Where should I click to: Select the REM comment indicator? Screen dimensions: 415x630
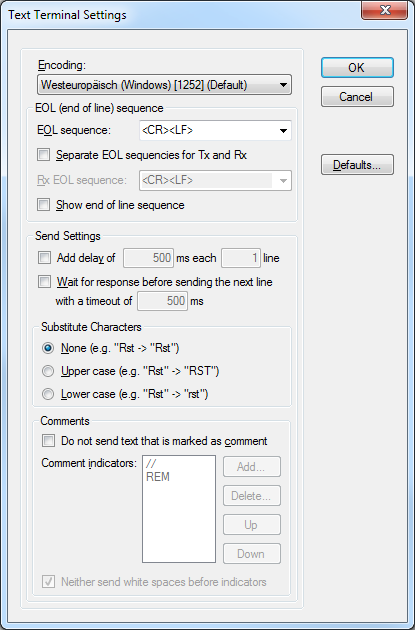(158, 477)
